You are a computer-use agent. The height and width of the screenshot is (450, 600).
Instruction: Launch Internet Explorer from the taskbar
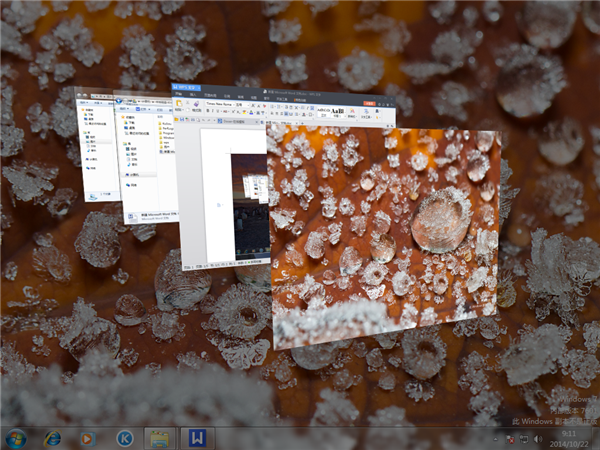click(52, 438)
